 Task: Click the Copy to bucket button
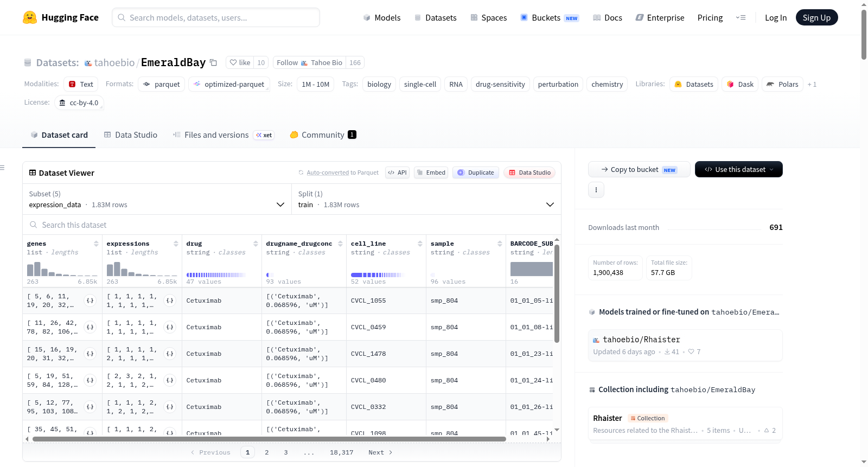click(x=639, y=169)
